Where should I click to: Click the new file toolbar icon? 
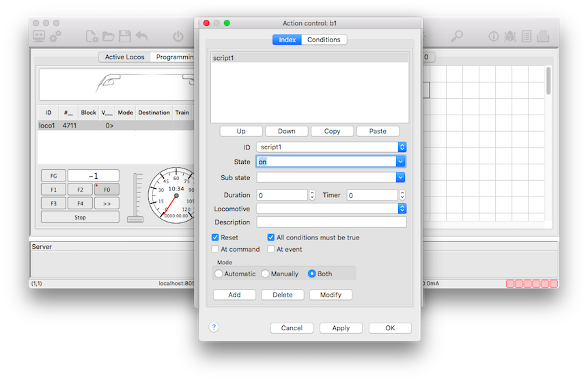point(92,36)
